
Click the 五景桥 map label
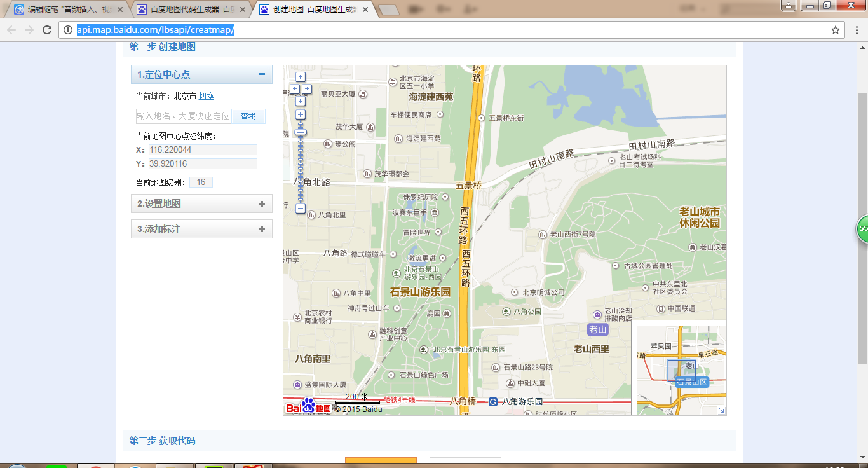(469, 186)
